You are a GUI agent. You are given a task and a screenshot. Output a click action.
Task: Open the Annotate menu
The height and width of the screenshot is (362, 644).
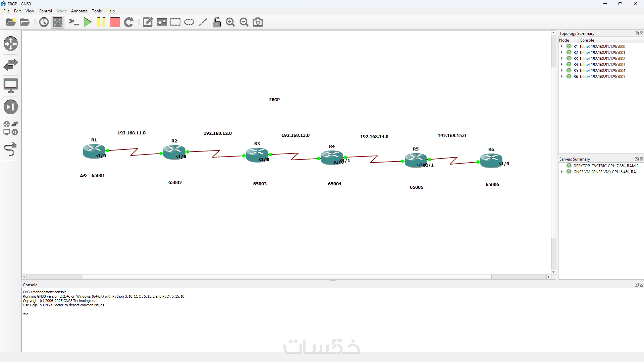(79, 11)
